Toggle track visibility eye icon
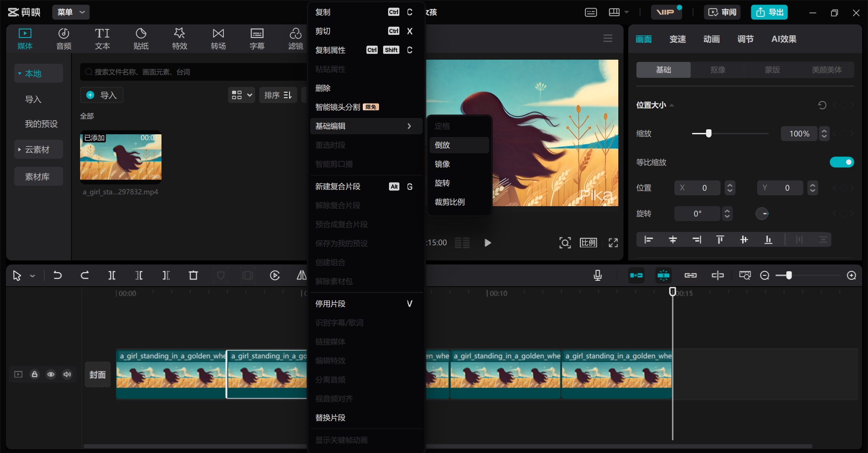Screen dimensions: 868x453 pyautogui.click(x=51, y=374)
